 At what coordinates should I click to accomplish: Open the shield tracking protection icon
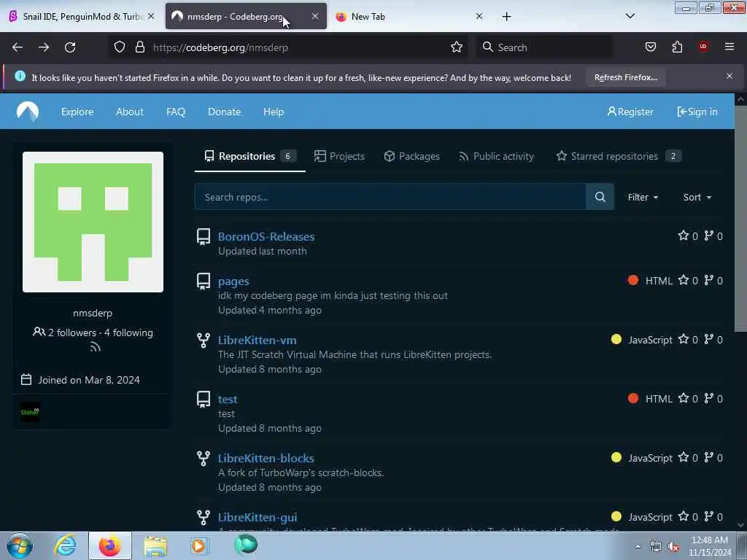120,47
